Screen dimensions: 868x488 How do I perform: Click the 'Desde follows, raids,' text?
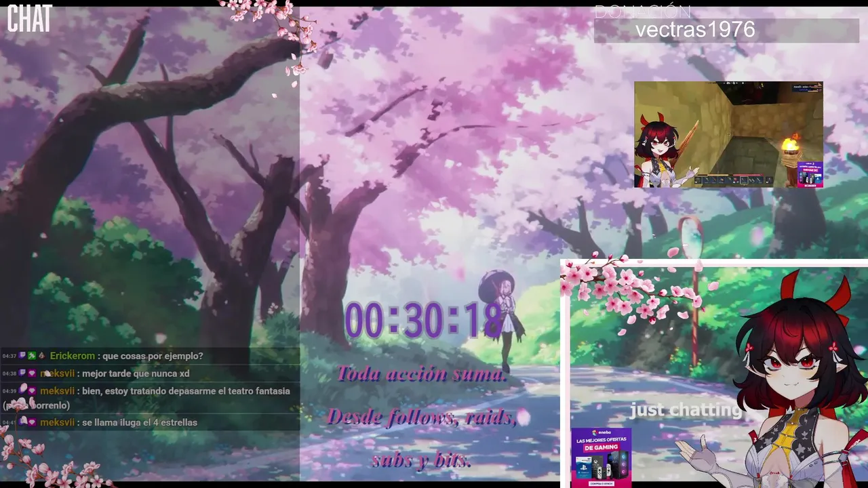pyautogui.click(x=422, y=417)
